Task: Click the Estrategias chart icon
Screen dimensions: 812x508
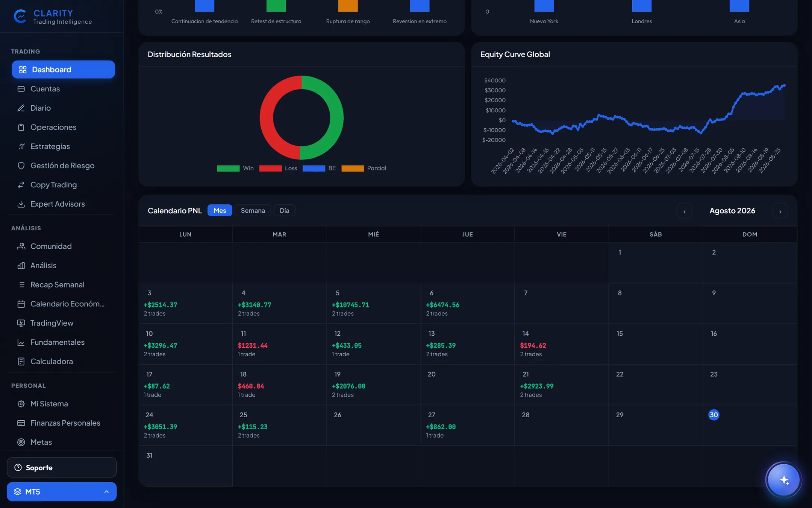Action: 21,146
